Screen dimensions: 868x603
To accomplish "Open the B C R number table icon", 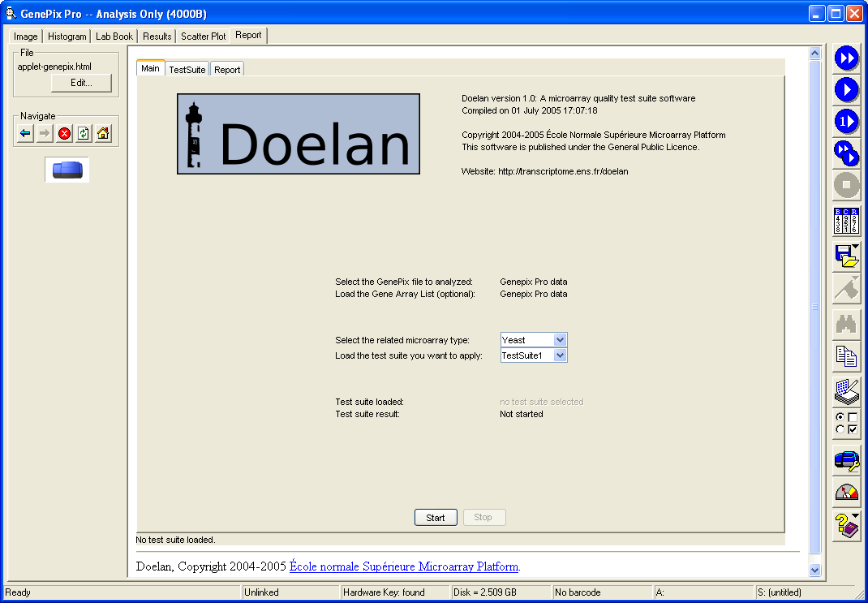I will [846, 221].
